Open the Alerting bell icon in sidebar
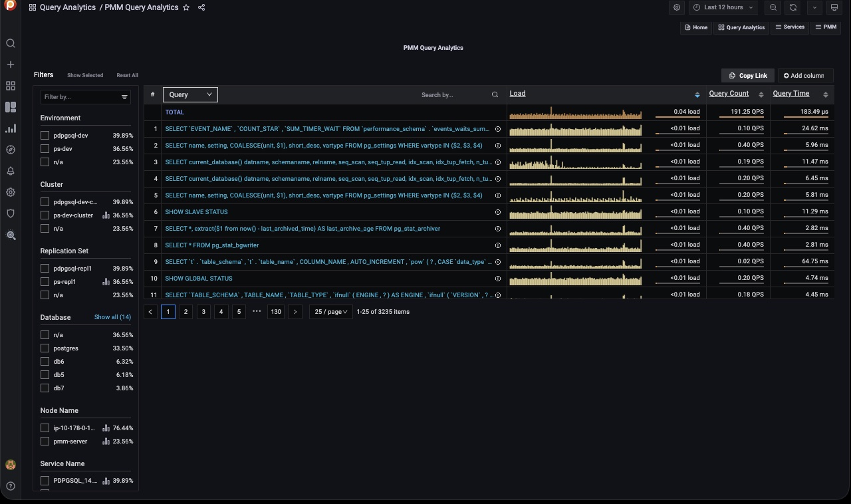 coord(11,171)
